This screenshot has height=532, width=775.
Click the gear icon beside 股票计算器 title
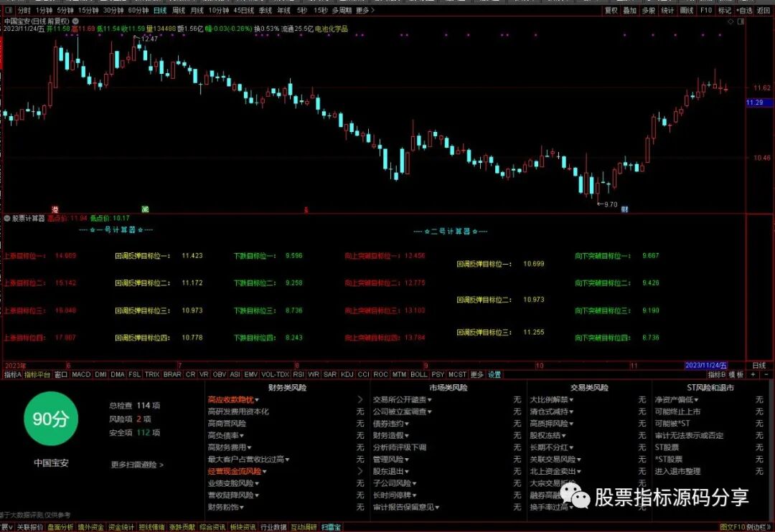point(7,218)
